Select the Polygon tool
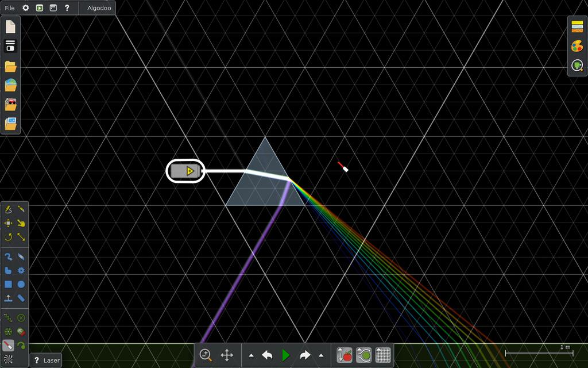The image size is (588, 368). click(8, 270)
